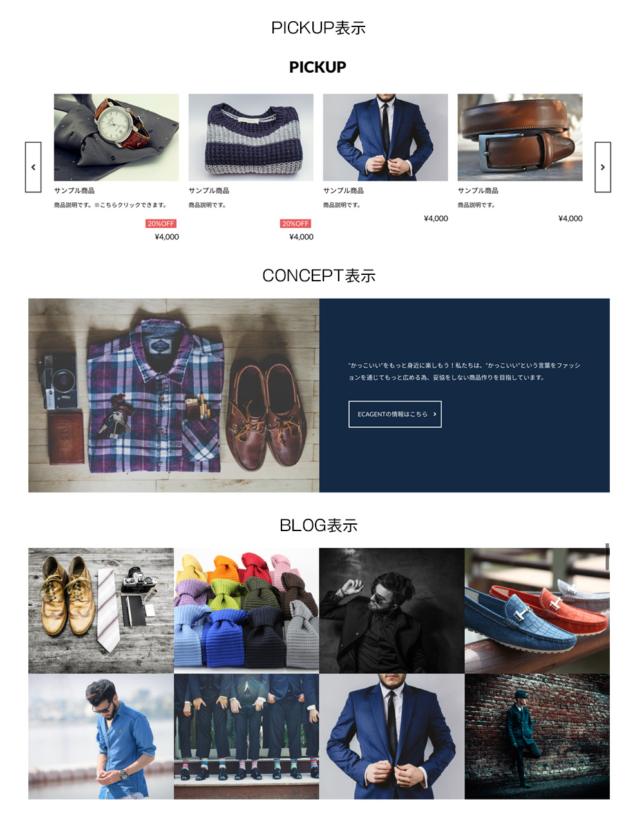The height and width of the screenshot is (824, 644).
Task: Click the previous arrow on PICKUP carousel
Action: [x=33, y=167]
